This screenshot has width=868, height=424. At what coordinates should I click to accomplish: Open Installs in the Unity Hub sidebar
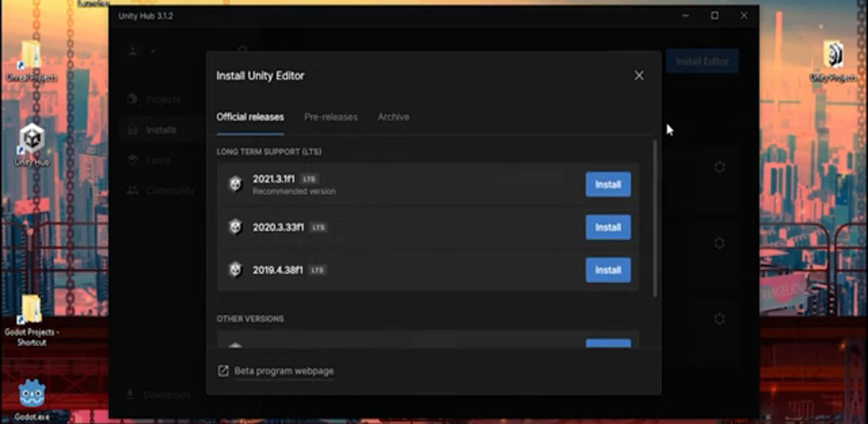[x=161, y=130]
